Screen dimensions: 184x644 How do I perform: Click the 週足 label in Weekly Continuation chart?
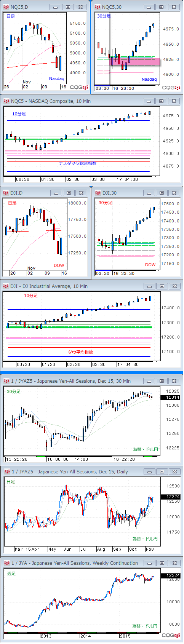click(x=11, y=574)
